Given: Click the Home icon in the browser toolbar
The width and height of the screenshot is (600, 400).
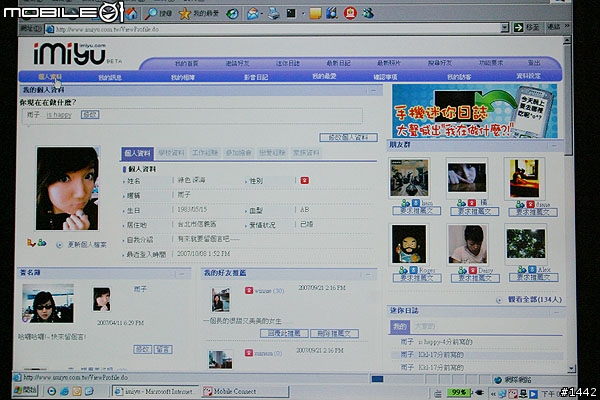Looking at the screenshot, I should (x=132, y=14).
